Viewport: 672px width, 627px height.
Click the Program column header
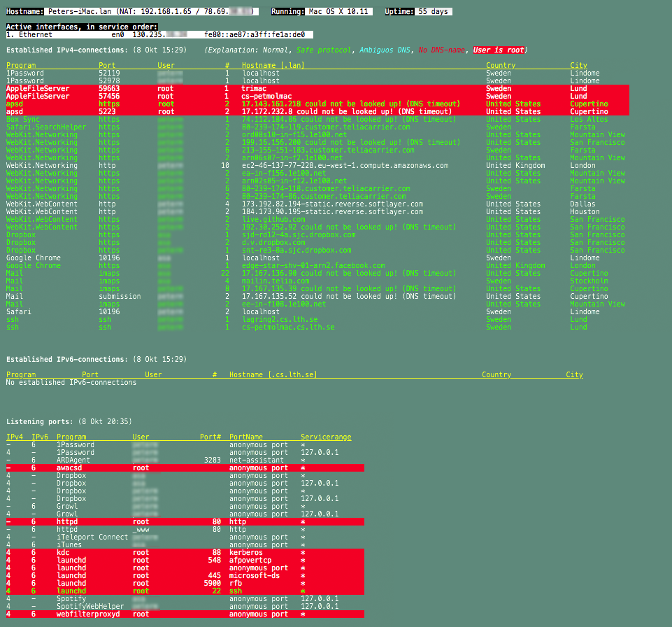click(x=21, y=65)
